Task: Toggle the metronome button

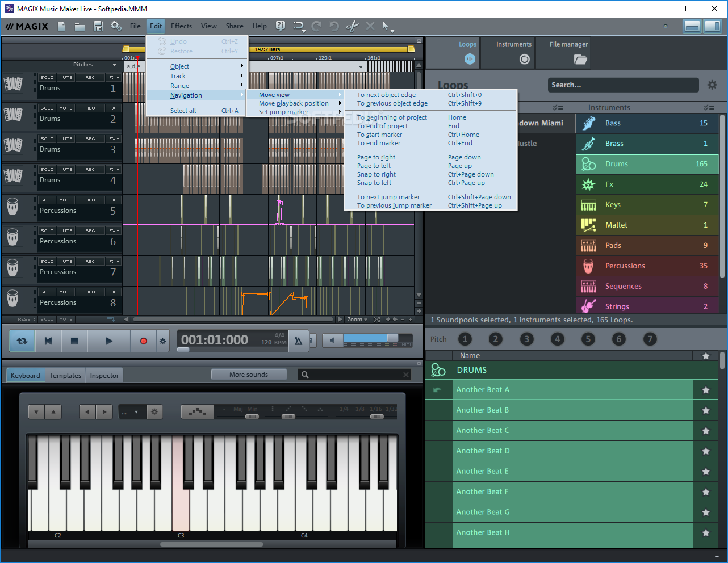Action: pos(298,341)
